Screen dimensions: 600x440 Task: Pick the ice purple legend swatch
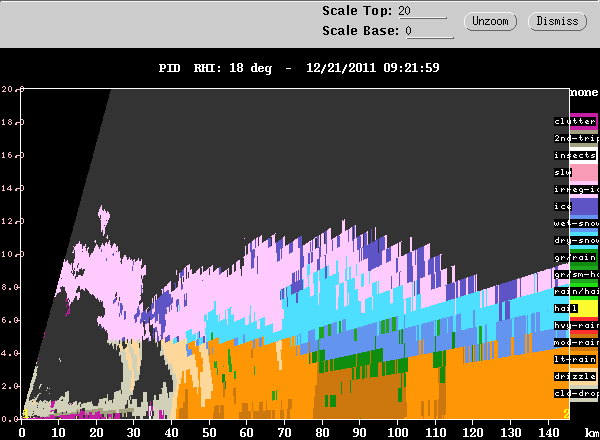pyautogui.click(x=584, y=207)
